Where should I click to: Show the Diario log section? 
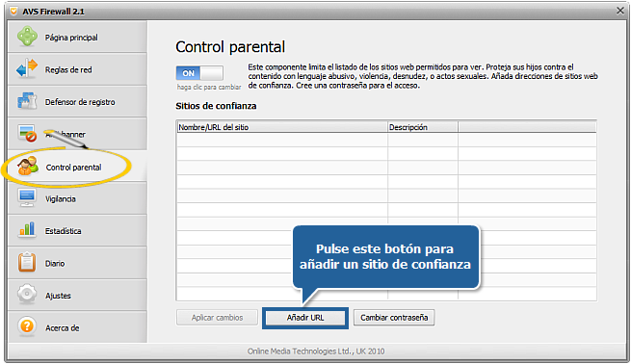(x=77, y=263)
